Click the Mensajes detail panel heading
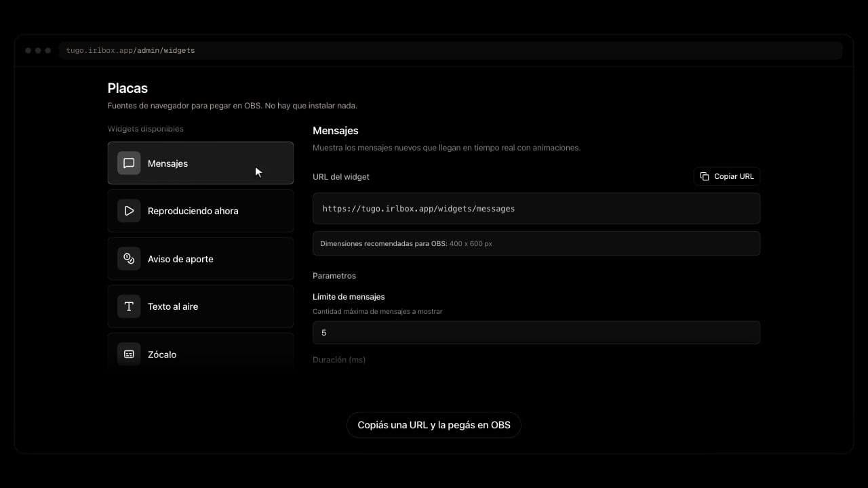 click(x=336, y=131)
